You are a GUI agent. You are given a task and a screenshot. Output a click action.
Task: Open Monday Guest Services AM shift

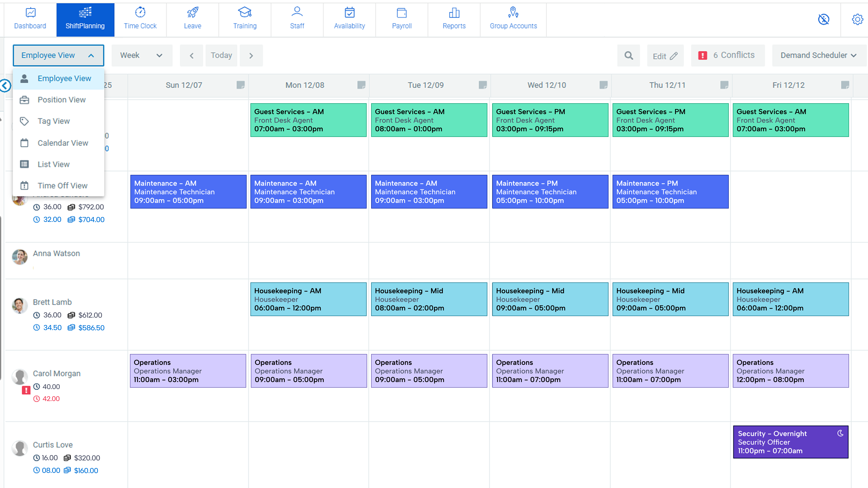coord(308,120)
